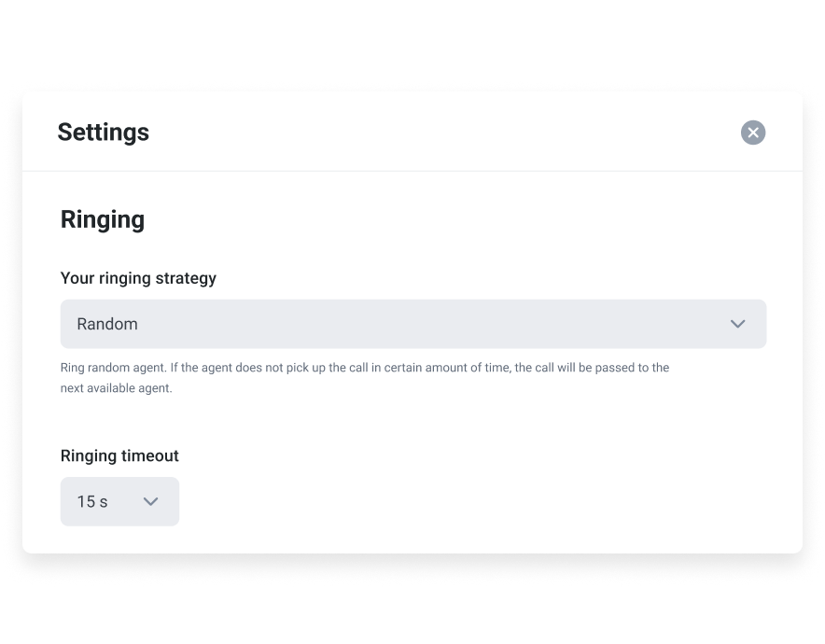Image resolution: width=825 pixels, height=644 pixels.
Task: Click the empty middle of the strategy field
Action: tap(420, 324)
